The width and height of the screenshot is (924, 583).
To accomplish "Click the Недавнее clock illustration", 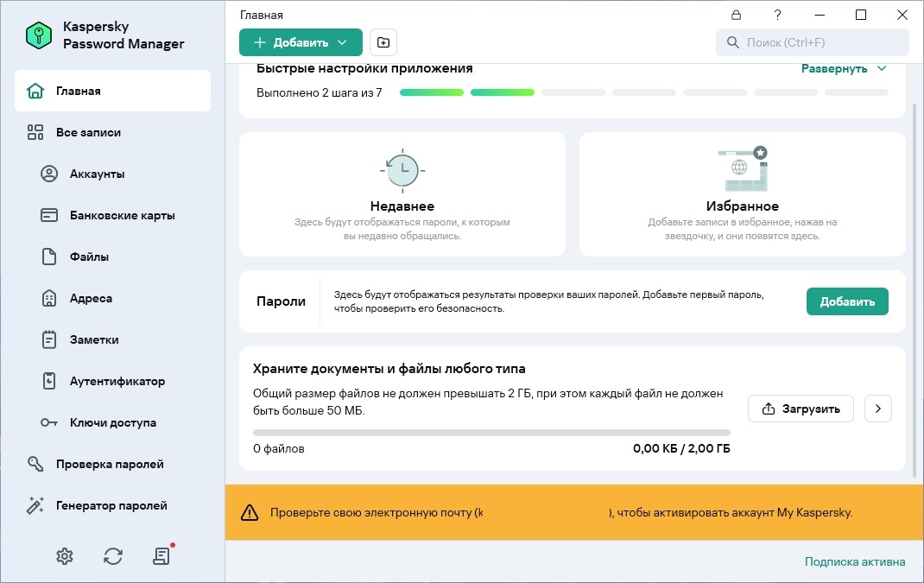I will click(402, 170).
